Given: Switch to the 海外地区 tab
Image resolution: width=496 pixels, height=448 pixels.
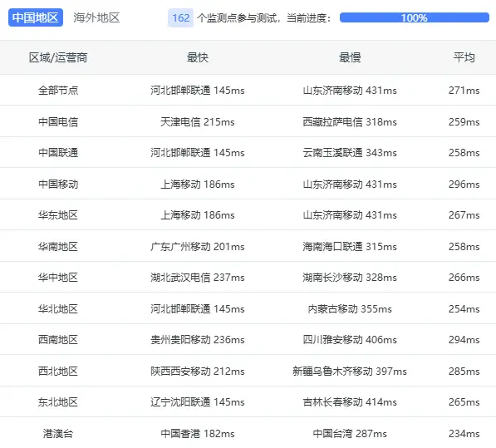Looking at the screenshot, I should coord(96,17).
